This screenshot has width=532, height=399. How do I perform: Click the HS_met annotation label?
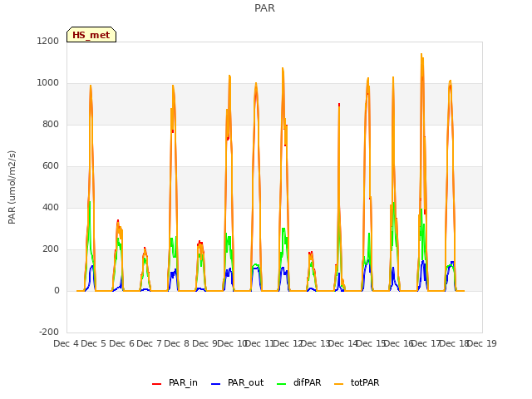(91, 35)
